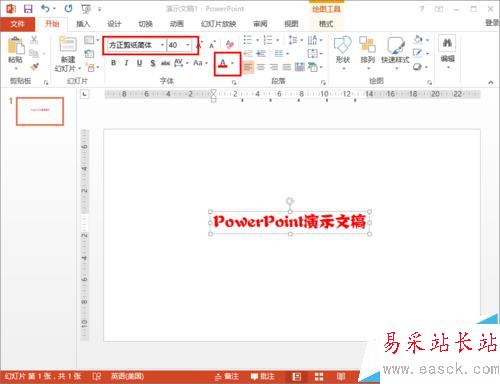Click the Quick Styles icon
The image size is (500, 384).
(x=396, y=45)
